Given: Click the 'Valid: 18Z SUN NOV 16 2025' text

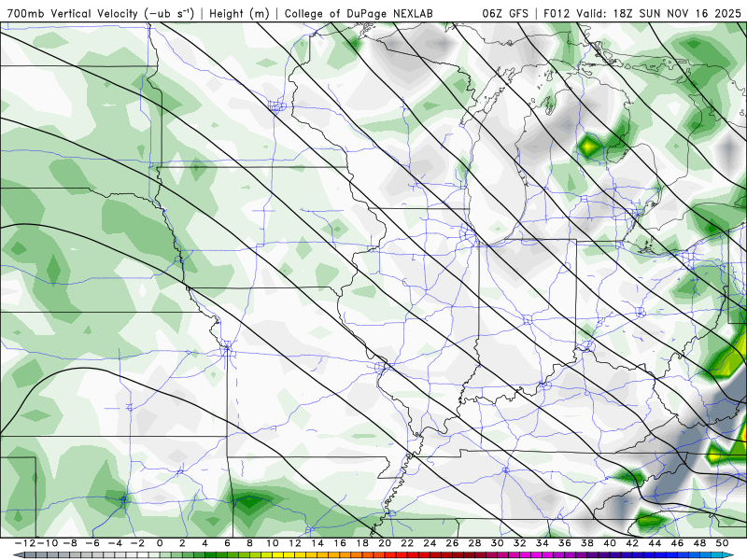Looking at the screenshot, I should coord(659,14).
